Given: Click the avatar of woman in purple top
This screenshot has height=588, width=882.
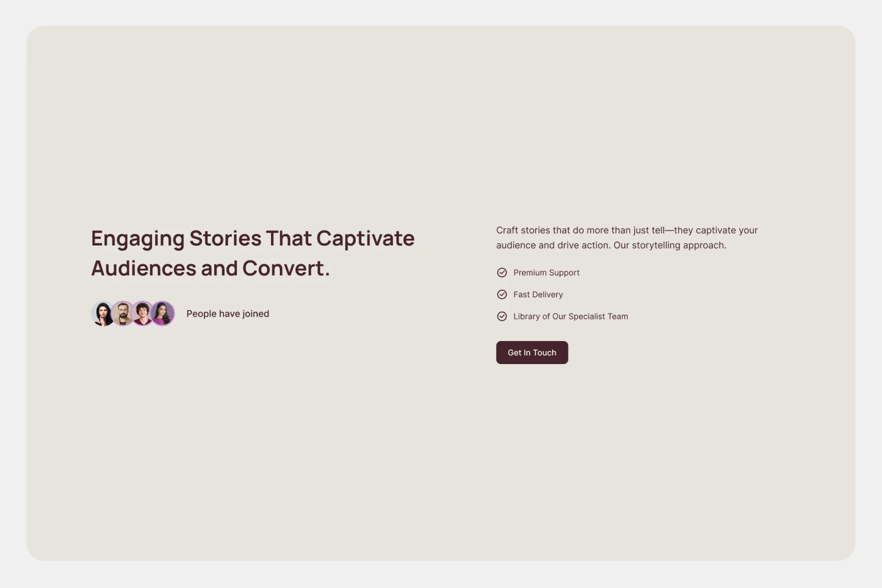Looking at the screenshot, I should (x=163, y=314).
